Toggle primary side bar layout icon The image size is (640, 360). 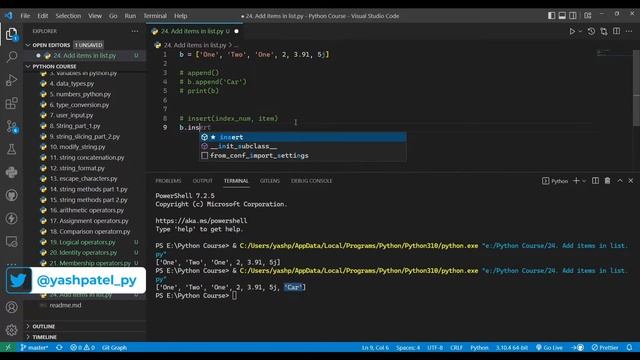tap(551, 16)
